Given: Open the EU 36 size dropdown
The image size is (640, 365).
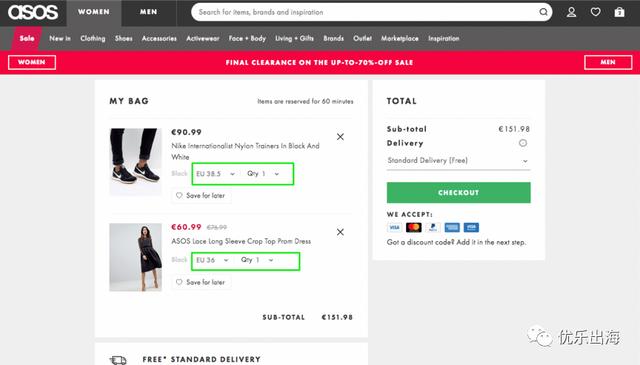Looking at the screenshot, I should [x=212, y=260].
